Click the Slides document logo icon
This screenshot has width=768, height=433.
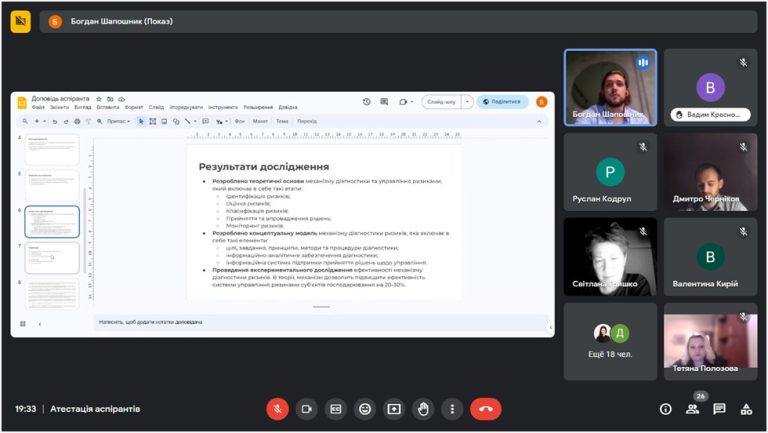point(22,102)
